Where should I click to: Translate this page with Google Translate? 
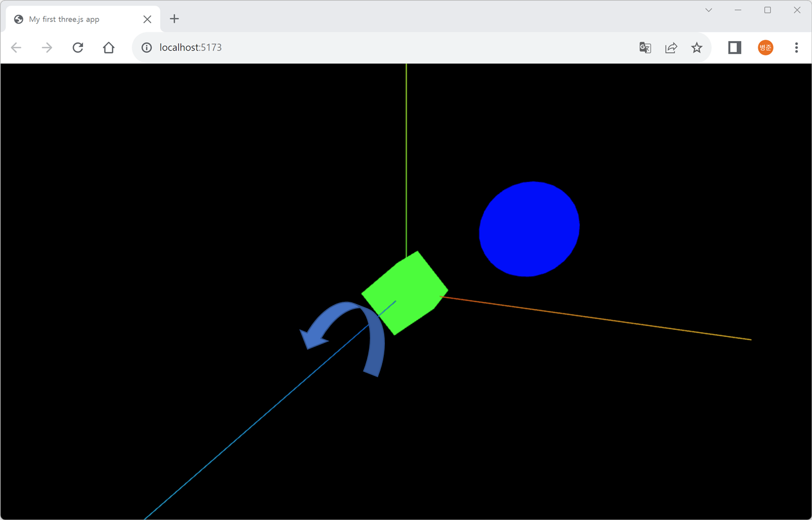645,48
